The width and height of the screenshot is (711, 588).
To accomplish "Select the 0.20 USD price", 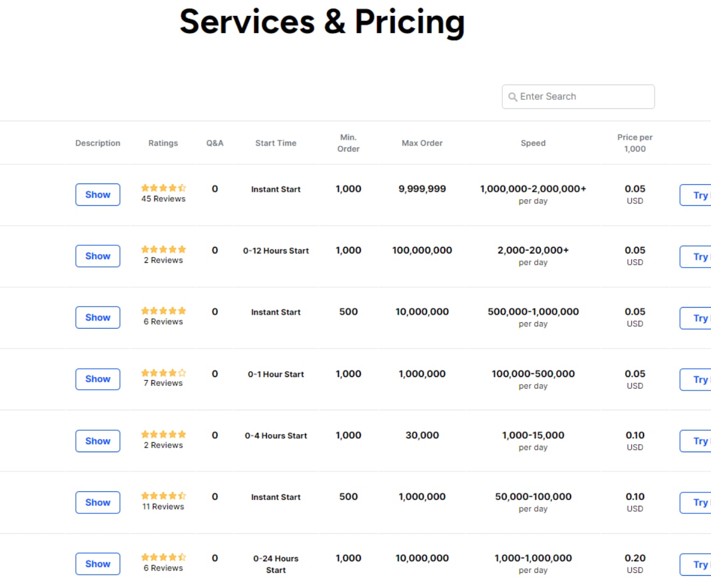I will pyautogui.click(x=635, y=564).
